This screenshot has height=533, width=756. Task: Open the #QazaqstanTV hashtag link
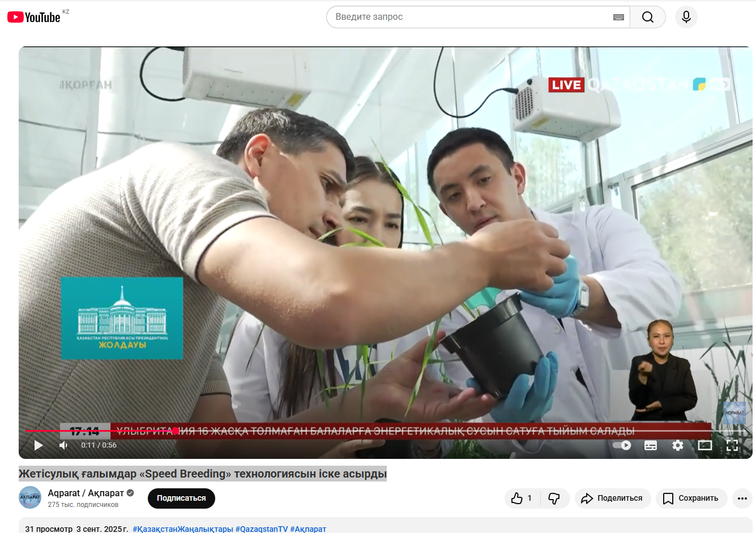coord(261,528)
